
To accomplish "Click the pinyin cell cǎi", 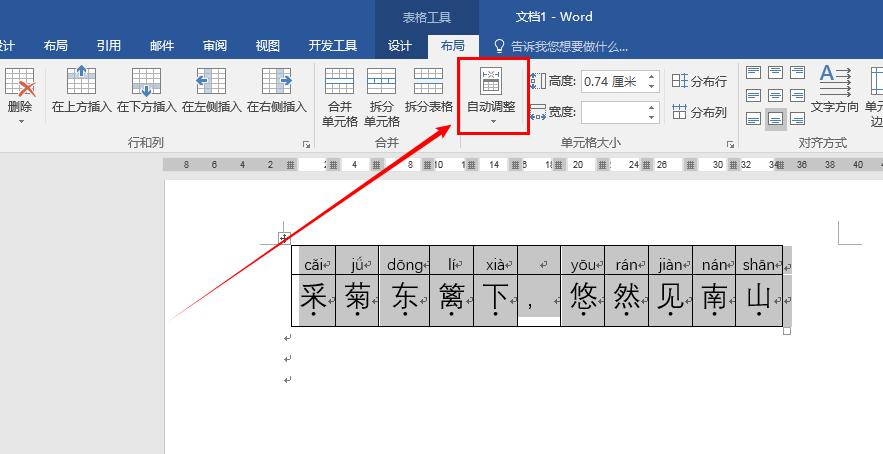I will (314, 260).
